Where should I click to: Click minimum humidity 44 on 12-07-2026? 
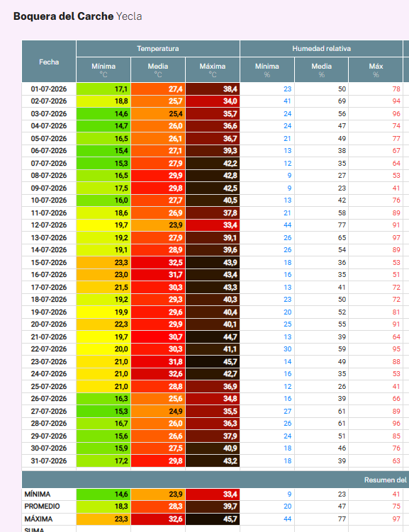[267, 225]
